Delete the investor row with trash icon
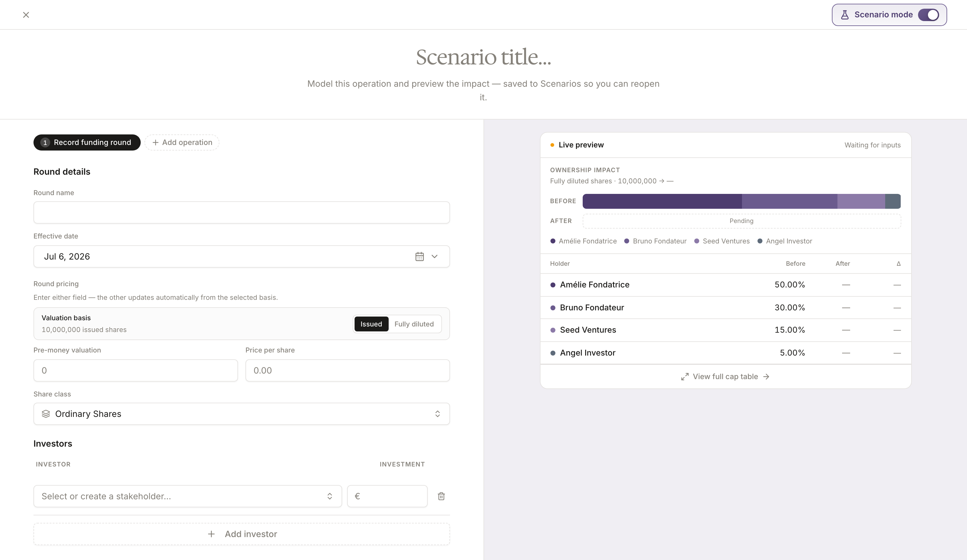Viewport: 967px width, 560px height. [x=441, y=496]
